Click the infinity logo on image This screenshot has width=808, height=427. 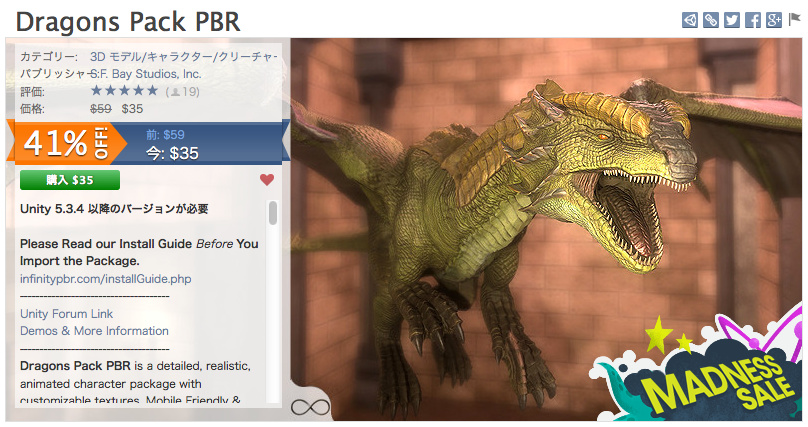[310, 407]
